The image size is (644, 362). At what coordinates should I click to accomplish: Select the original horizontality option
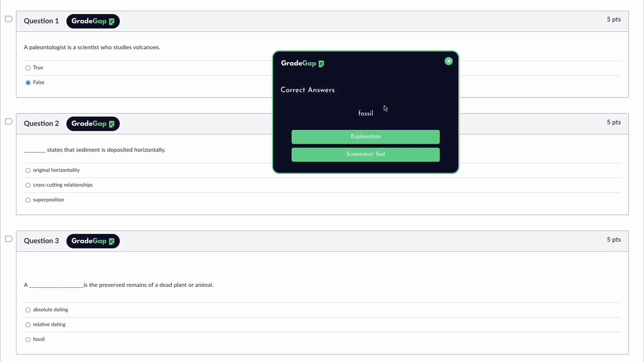(28, 170)
